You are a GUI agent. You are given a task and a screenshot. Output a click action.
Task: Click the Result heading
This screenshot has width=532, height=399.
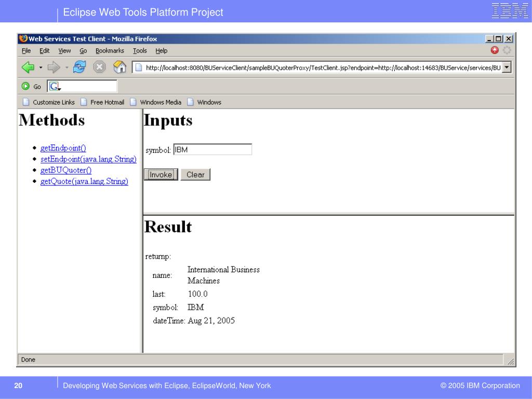[x=168, y=227]
